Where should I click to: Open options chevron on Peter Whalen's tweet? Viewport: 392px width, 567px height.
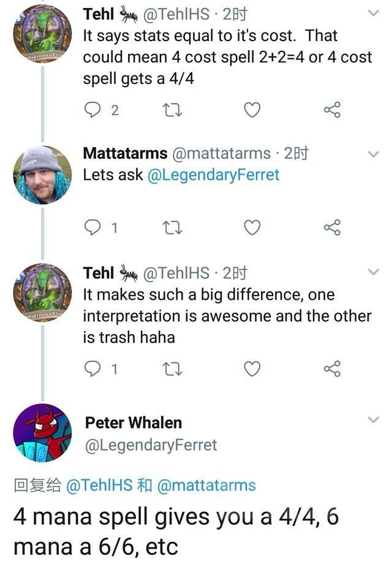[373, 420]
